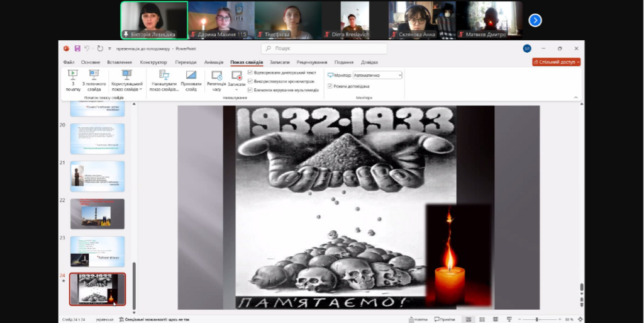Start slideshow from beginning (З початку)
The height and width of the screenshot is (323, 644).
pyautogui.click(x=73, y=81)
